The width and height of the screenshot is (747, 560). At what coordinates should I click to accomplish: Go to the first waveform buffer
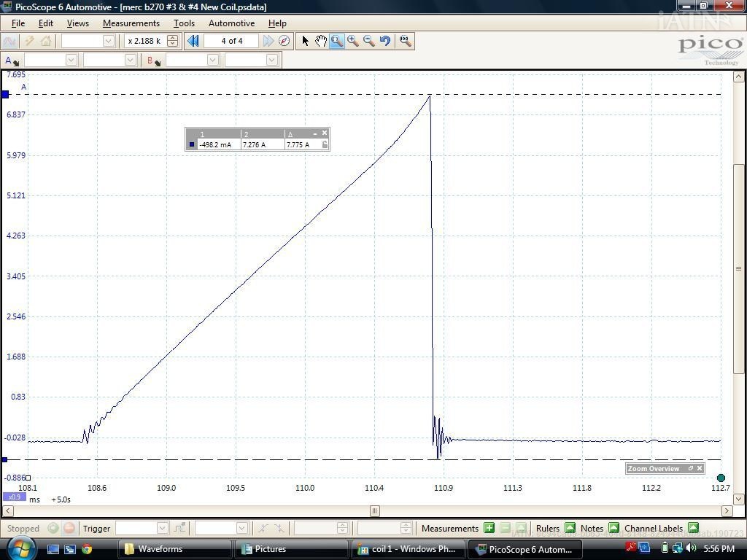pos(193,41)
